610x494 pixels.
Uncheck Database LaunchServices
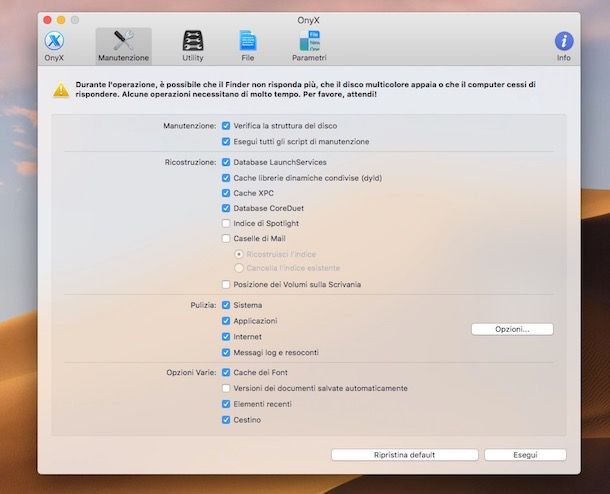[226, 162]
